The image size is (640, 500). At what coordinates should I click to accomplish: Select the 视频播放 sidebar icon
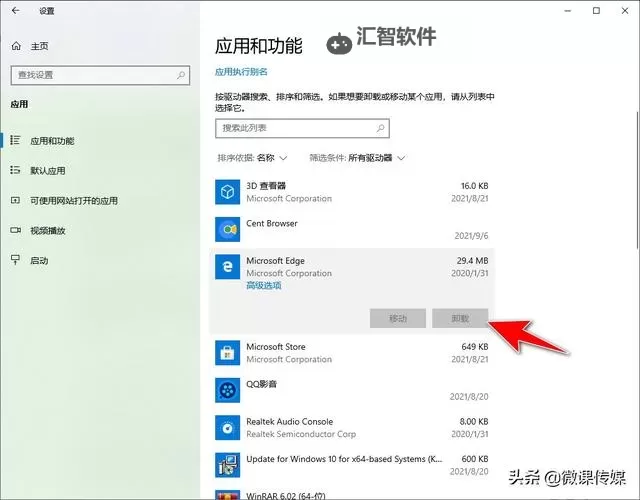click(15, 230)
